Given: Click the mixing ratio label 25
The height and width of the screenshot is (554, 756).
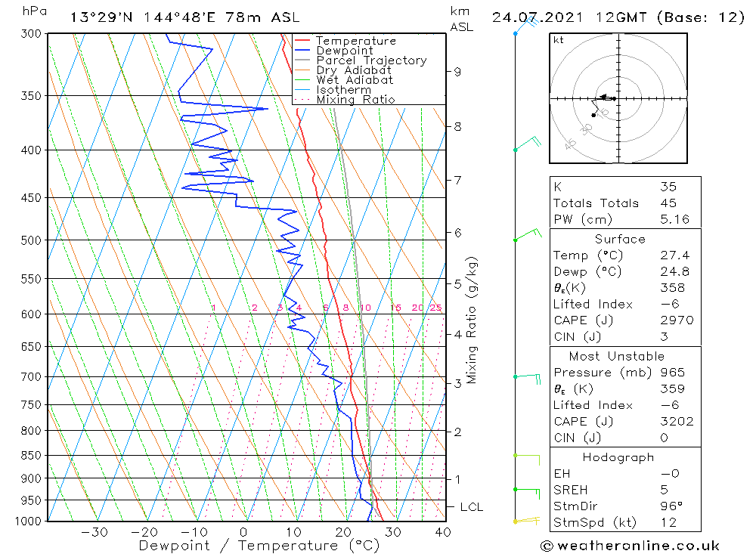Looking at the screenshot, I should tap(436, 308).
